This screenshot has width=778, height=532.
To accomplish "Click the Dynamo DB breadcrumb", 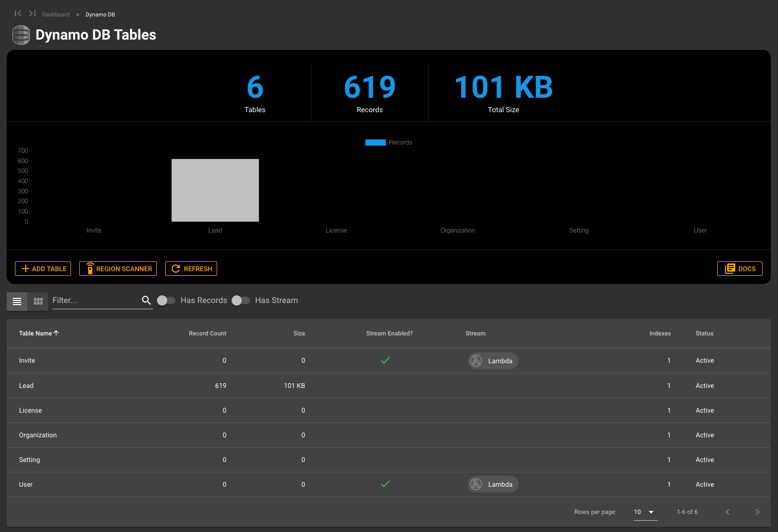I will coord(100,14).
